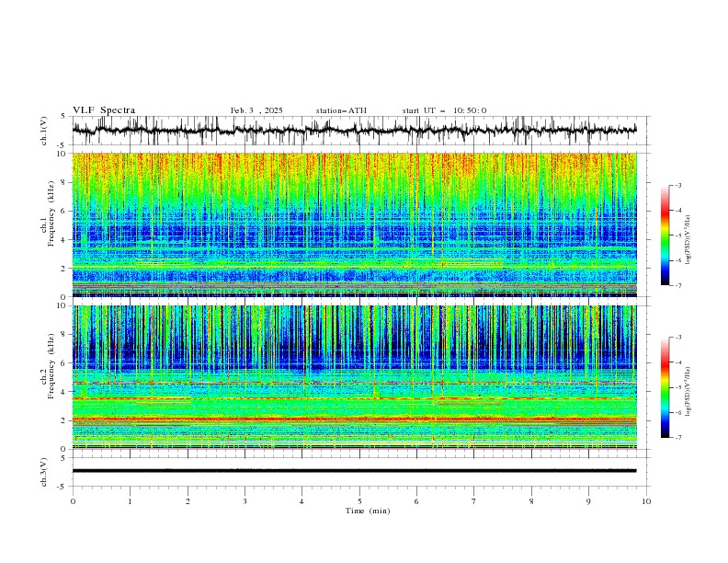The width and height of the screenshot is (728, 563).
Task: Click the ch.2 log(PSD) colorbar label
Action: 688,392
